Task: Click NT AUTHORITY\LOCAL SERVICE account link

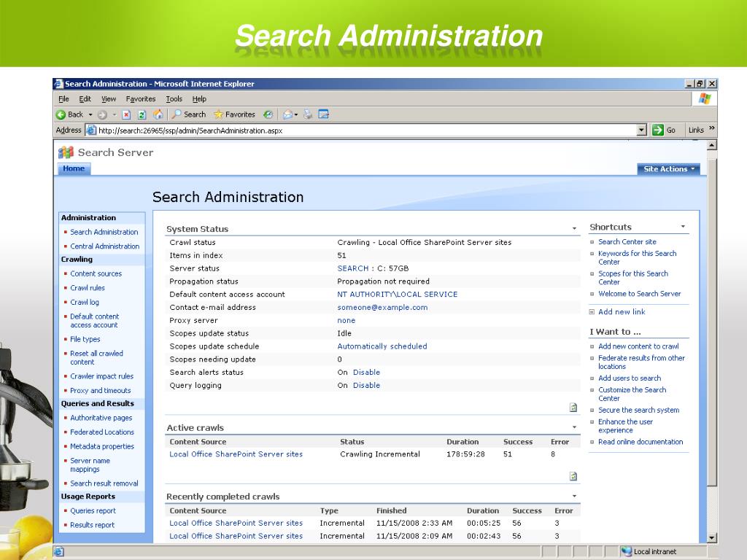Action: 398,295
